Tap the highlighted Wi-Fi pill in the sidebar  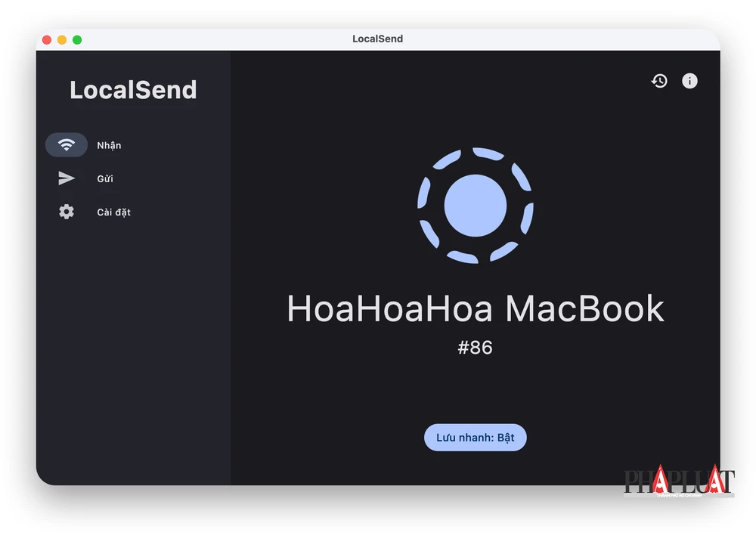coord(67,144)
